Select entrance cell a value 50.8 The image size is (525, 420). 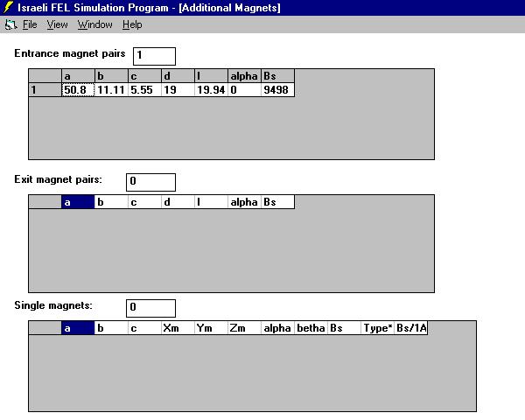point(78,90)
